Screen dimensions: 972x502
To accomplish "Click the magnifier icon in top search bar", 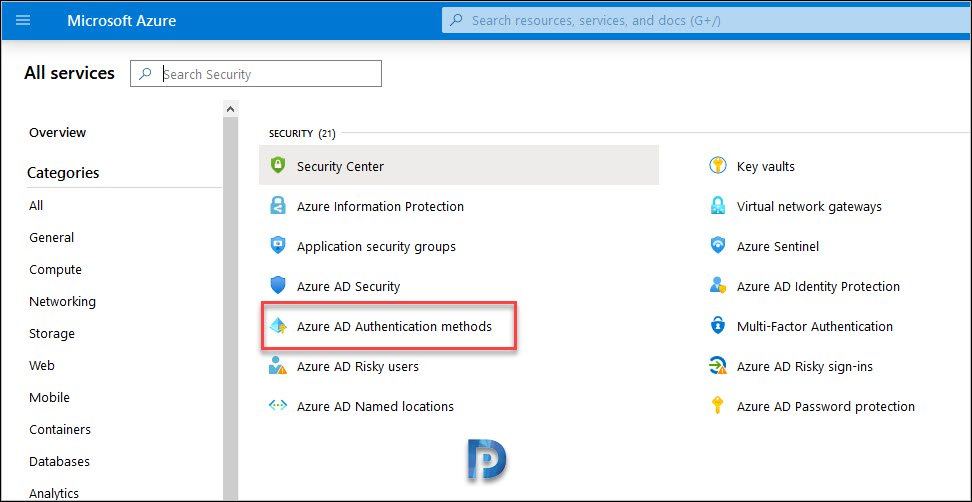I will [456, 20].
